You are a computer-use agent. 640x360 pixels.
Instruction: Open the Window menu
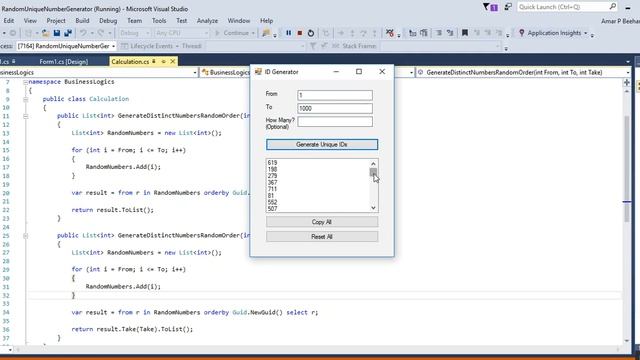click(239, 20)
